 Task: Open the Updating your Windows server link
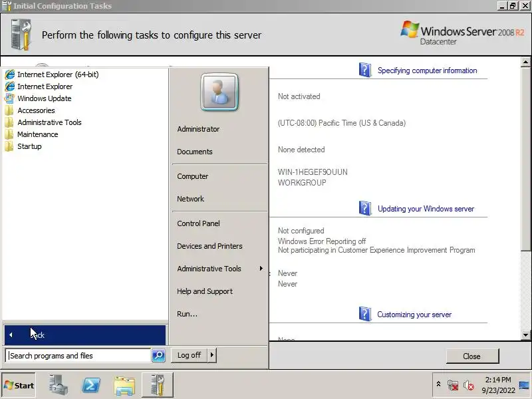point(426,209)
